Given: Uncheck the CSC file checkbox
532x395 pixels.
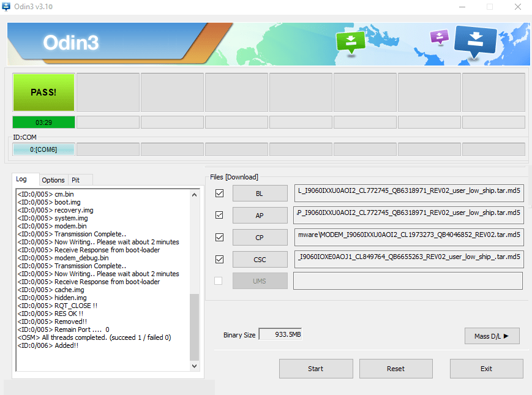Looking at the screenshot, I should [x=220, y=259].
